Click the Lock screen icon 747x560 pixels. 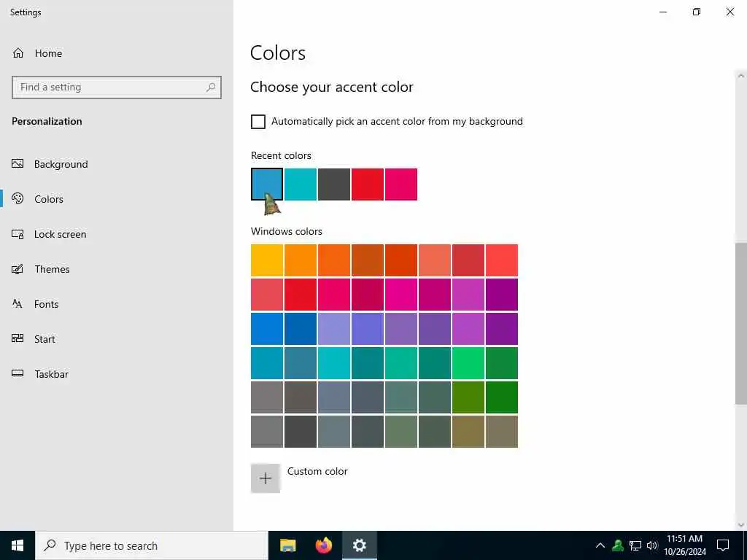click(x=18, y=234)
